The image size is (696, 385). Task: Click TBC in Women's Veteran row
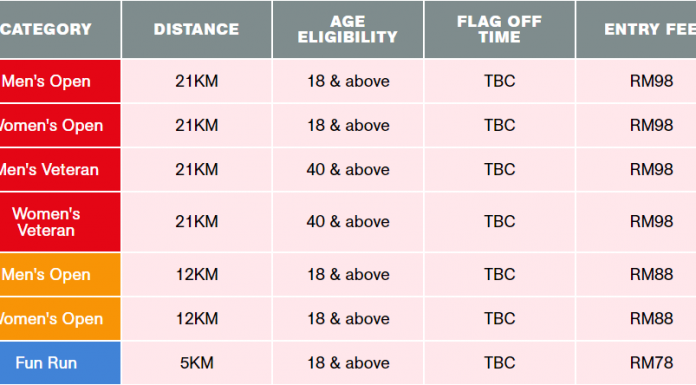[x=499, y=222]
